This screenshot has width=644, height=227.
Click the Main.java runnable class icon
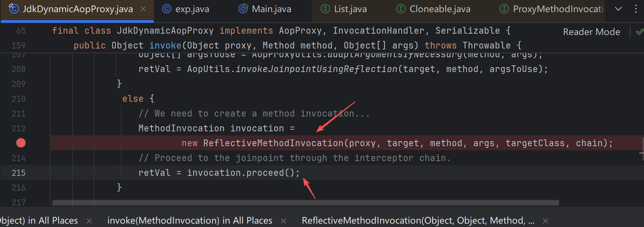click(243, 9)
